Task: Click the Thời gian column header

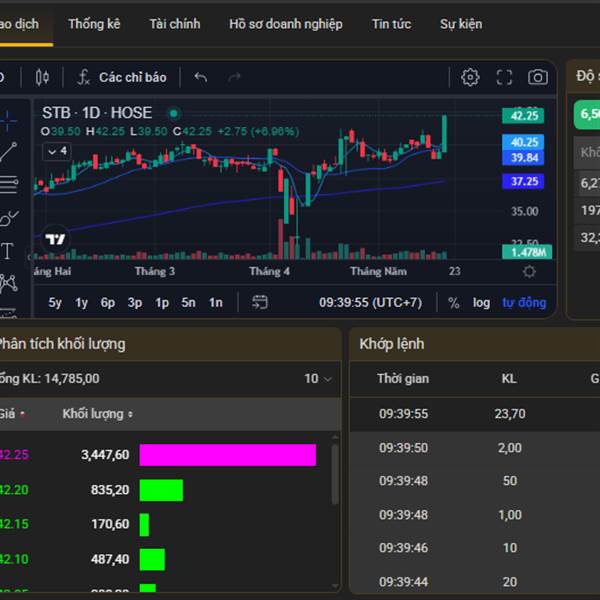Action: click(x=403, y=379)
